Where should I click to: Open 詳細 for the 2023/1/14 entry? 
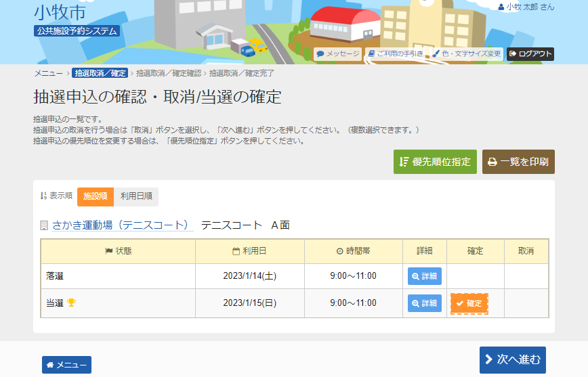pos(425,276)
